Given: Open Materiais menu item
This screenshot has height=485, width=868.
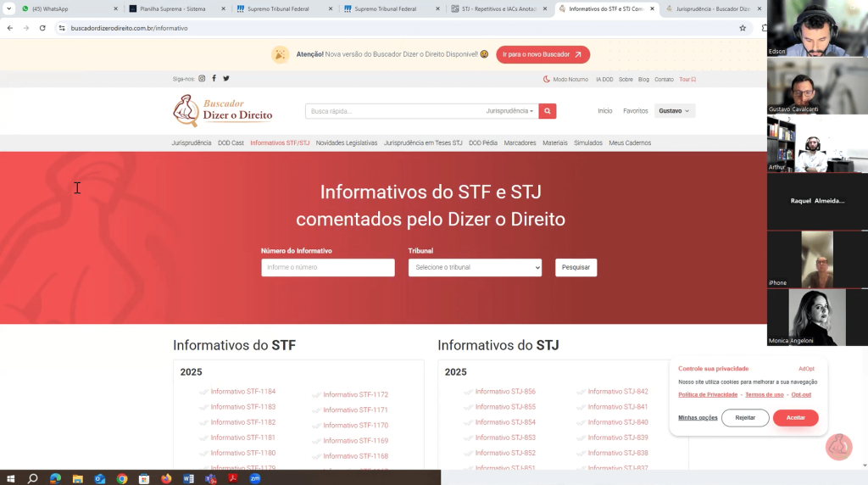Looking at the screenshot, I should [554, 142].
